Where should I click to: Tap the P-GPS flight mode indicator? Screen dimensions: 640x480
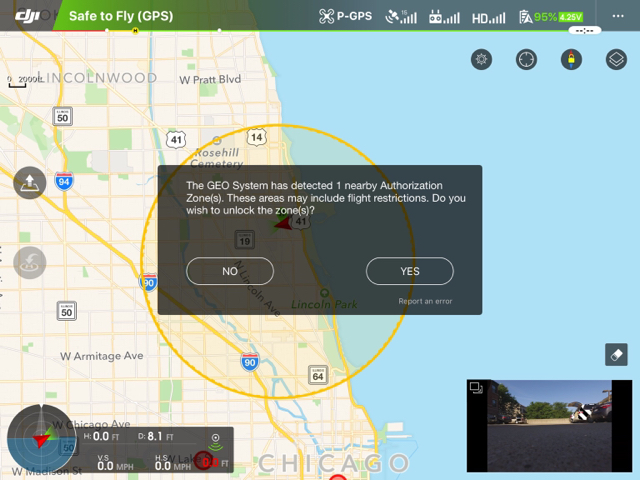(345, 16)
